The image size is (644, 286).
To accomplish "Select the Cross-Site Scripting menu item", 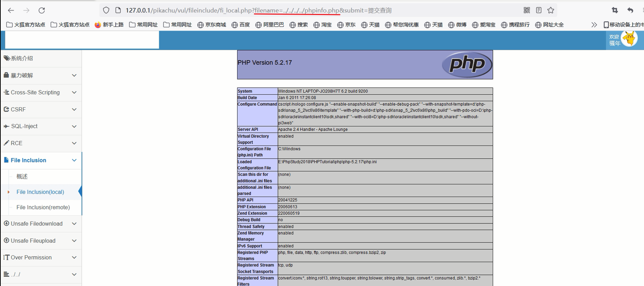I will 41,92.
